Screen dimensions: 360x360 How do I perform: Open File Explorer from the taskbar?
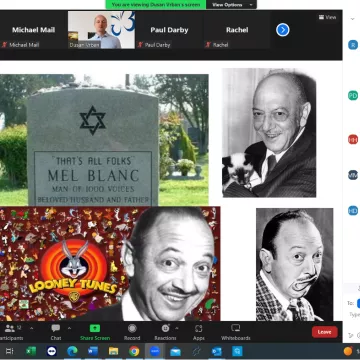[114, 351]
